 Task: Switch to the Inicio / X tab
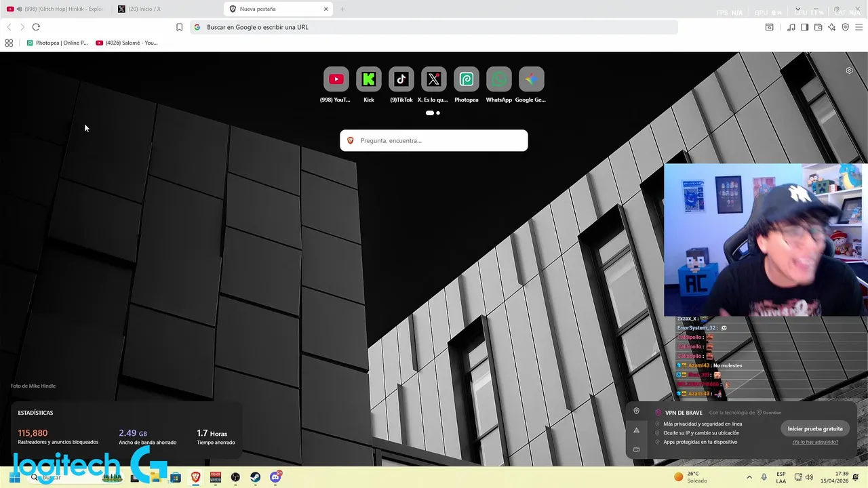pos(167,9)
